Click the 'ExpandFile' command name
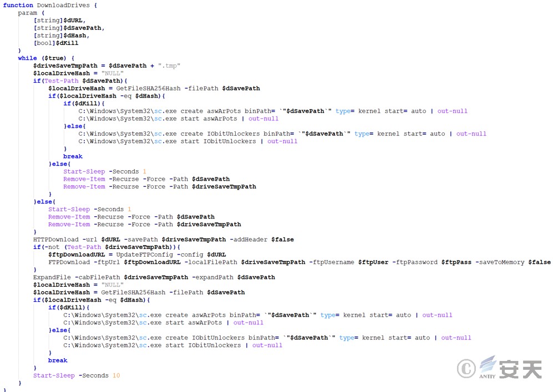The width and height of the screenshot is (553, 392). pos(52,277)
